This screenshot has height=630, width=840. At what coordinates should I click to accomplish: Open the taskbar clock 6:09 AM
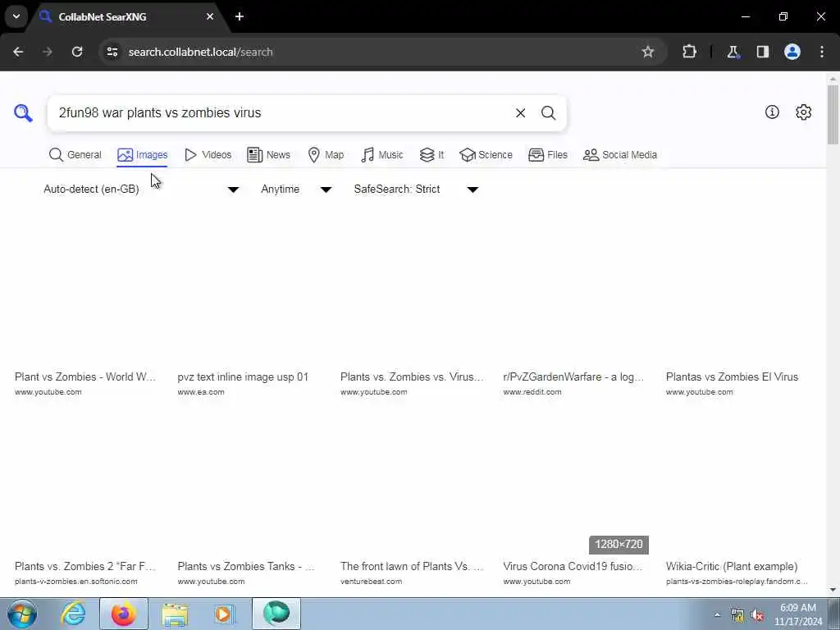798,614
